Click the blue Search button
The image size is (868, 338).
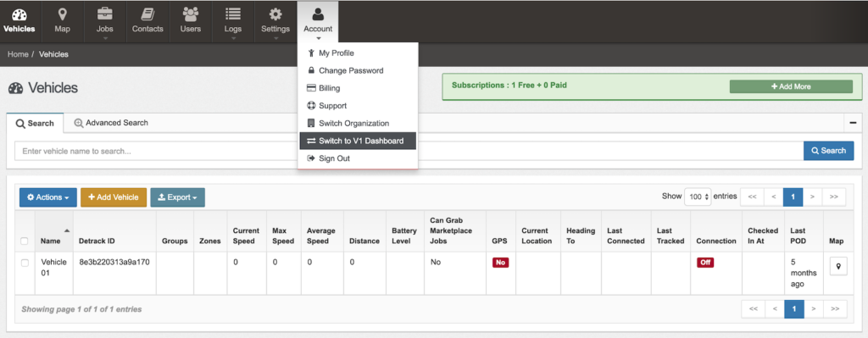pos(829,151)
